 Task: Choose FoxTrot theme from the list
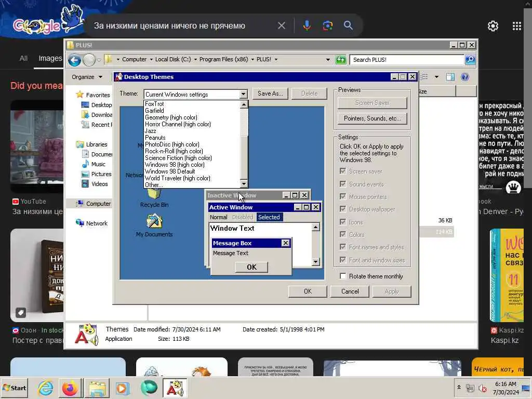[x=192, y=104]
